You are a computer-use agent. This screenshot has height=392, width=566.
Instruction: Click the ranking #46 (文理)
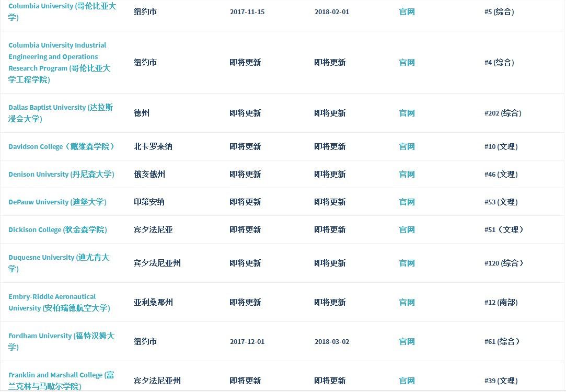[501, 175]
